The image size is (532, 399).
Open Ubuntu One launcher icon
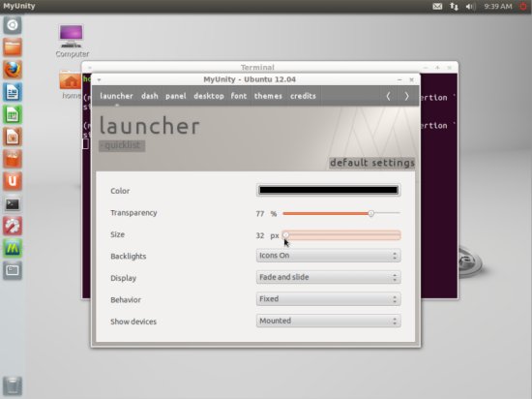13,181
